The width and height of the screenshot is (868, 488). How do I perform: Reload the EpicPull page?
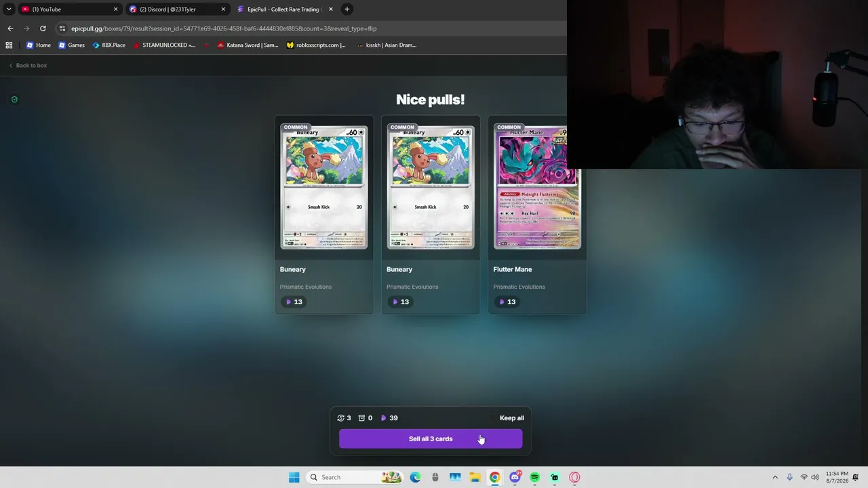click(x=43, y=28)
